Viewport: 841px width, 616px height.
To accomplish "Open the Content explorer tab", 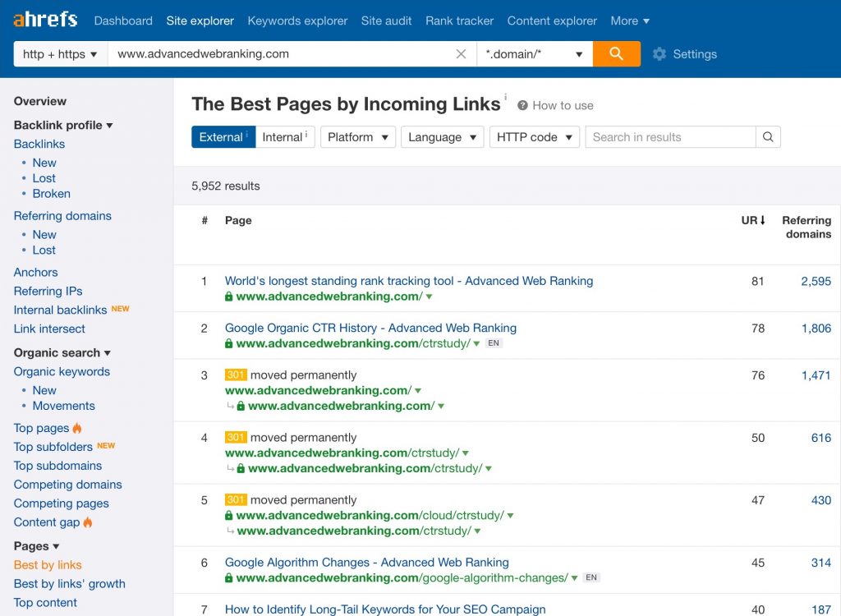I will pos(552,21).
